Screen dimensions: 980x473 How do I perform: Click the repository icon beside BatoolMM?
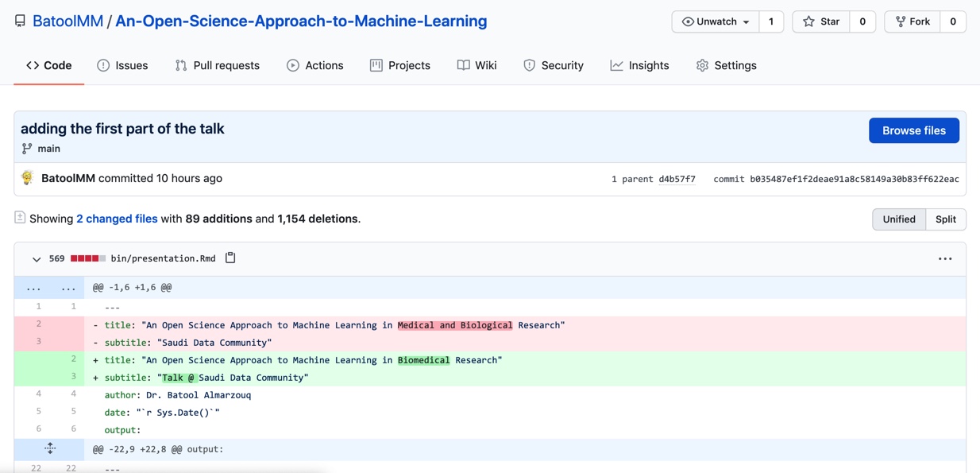20,21
